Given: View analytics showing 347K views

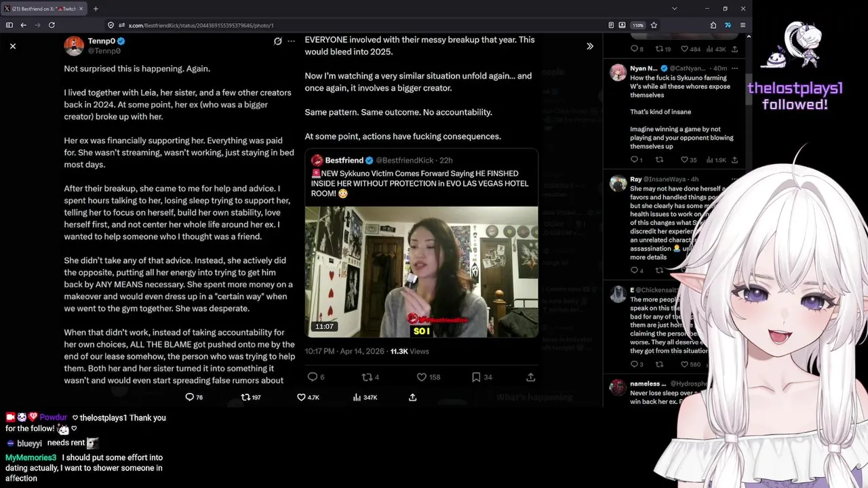Looking at the screenshot, I should click(365, 397).
